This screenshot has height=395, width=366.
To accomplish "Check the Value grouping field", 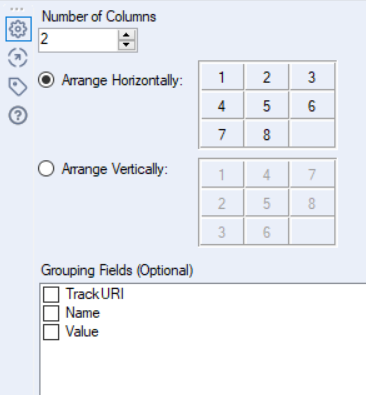I will (x=51, y=332).
